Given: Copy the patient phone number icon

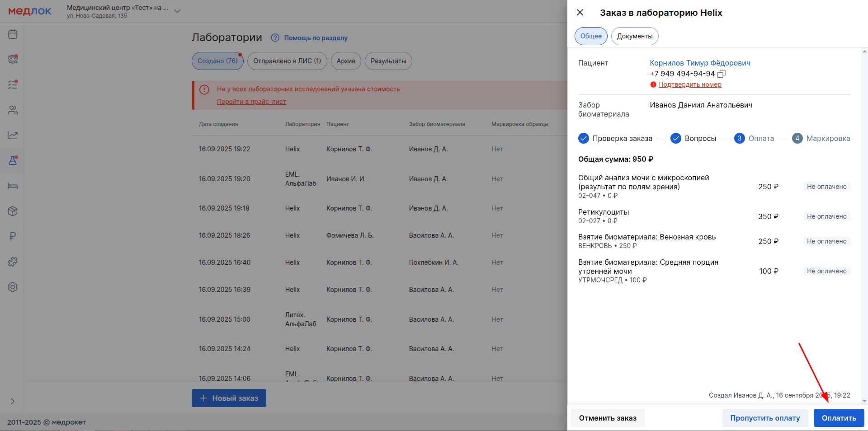Looking at the screenshot, I should click(722, 74).
